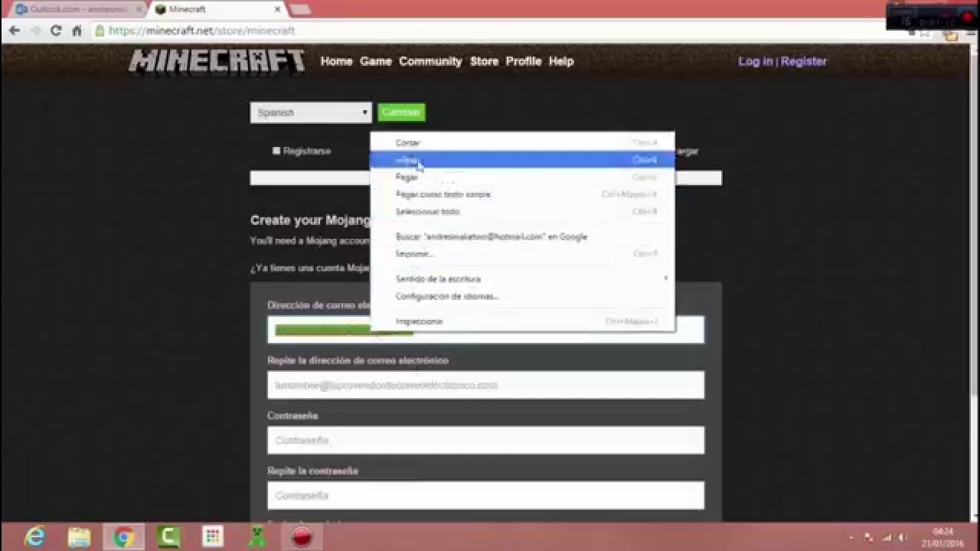The height and width of the screenshot is (551, 980).
Task: Expand the Sentido de la escritura submenu
Action: 521,279
